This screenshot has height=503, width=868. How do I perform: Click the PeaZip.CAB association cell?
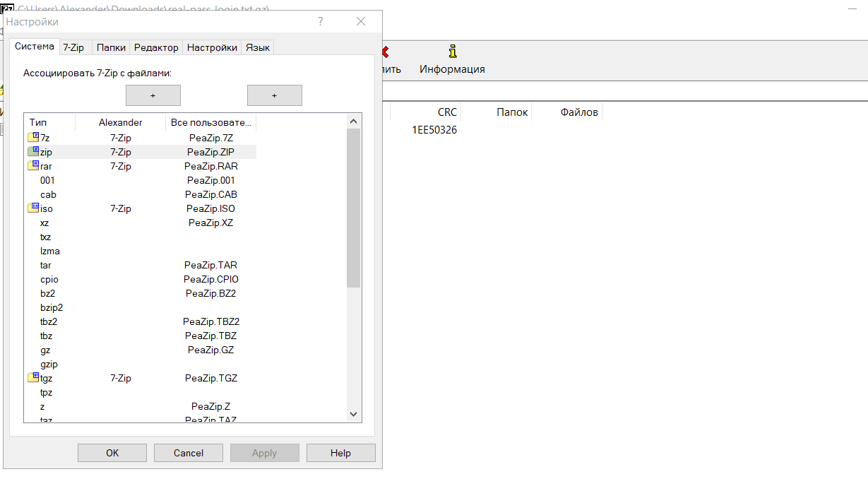(x=210, y=194)
